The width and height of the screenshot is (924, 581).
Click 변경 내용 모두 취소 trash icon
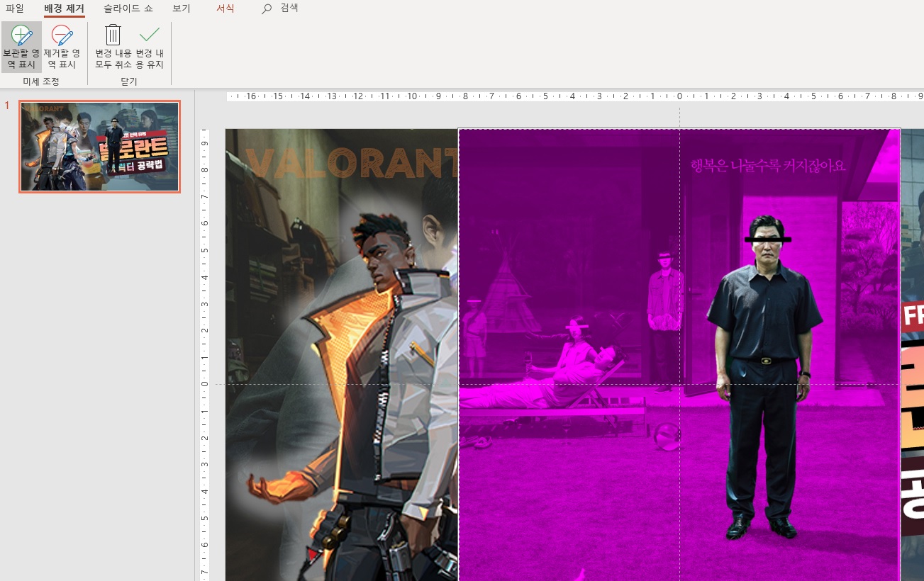[x=113, y=35]
